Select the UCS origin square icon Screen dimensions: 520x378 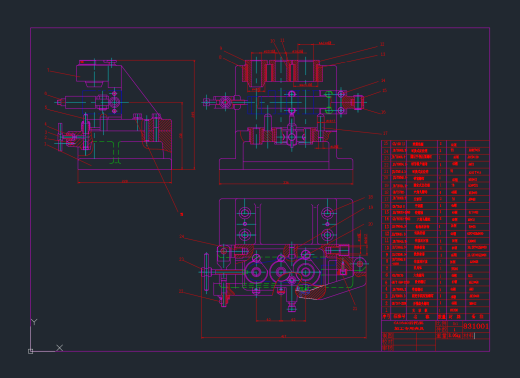coord(30,351)
